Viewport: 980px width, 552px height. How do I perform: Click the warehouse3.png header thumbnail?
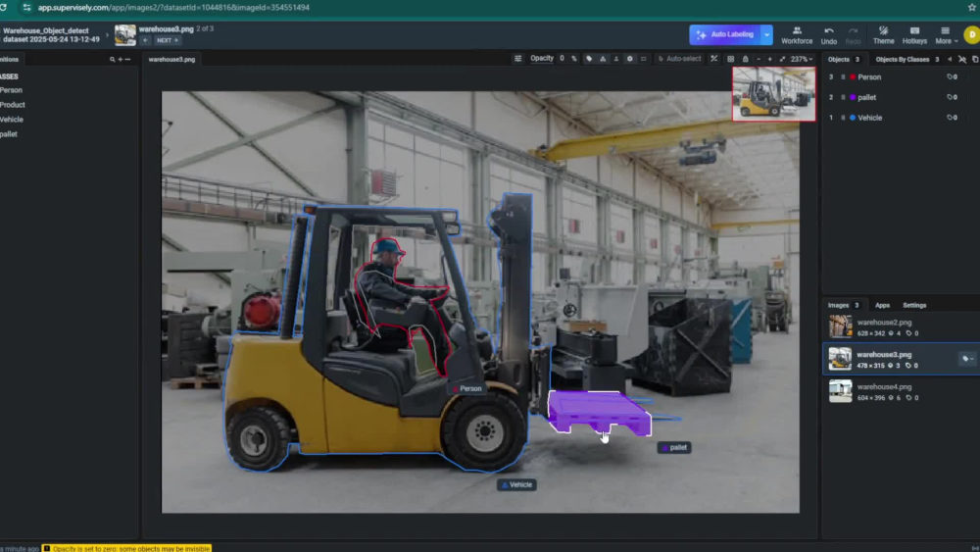point(125,35)
